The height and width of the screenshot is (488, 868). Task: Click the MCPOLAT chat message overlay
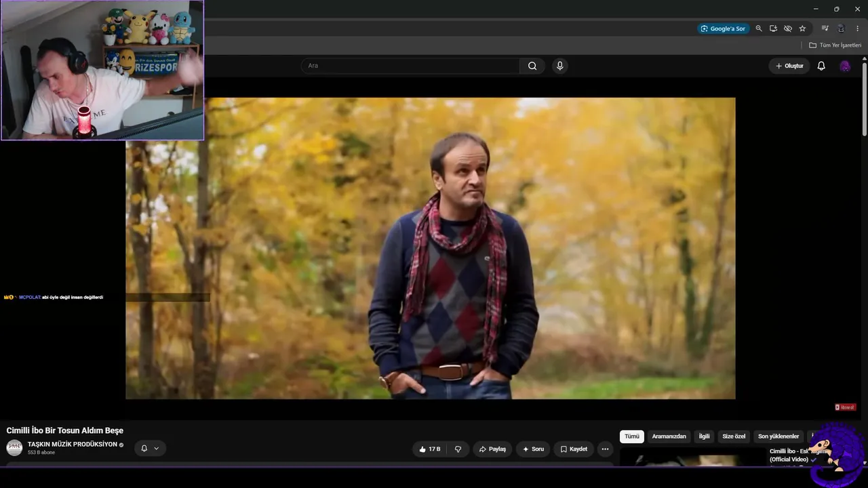click(54, 297)
